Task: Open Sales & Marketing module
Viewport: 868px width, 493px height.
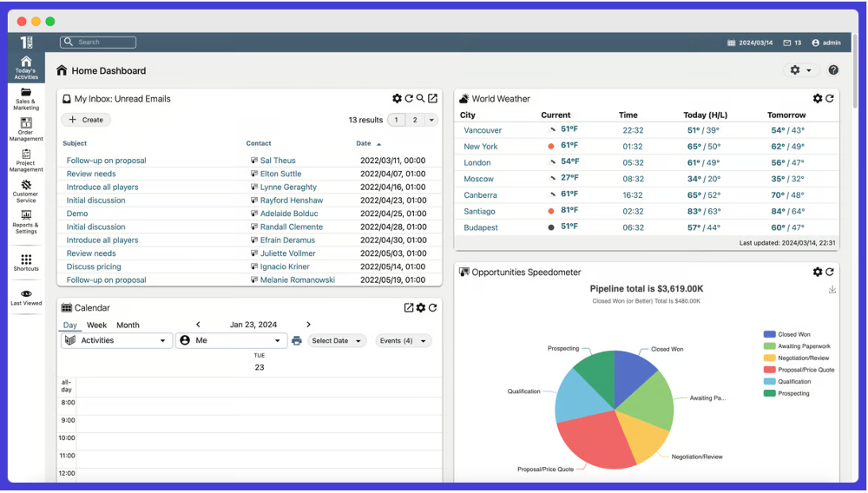Action: pyautogui.click(x=26, y=99)
